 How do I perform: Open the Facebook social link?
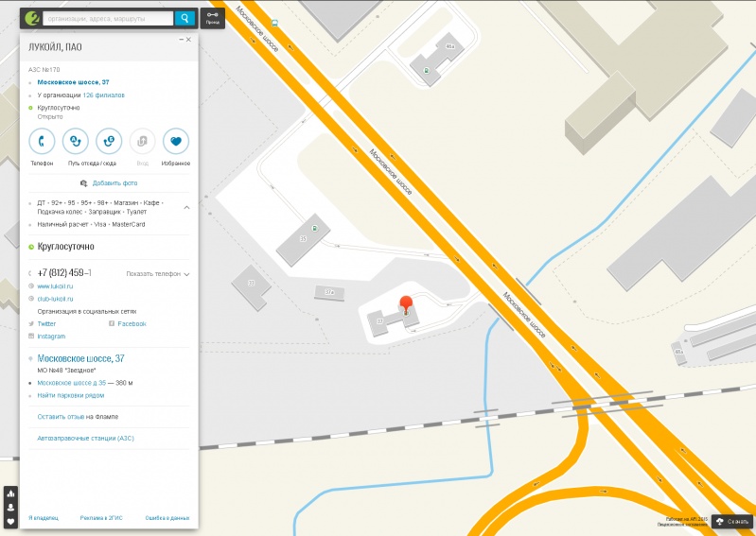click(132, 324)
